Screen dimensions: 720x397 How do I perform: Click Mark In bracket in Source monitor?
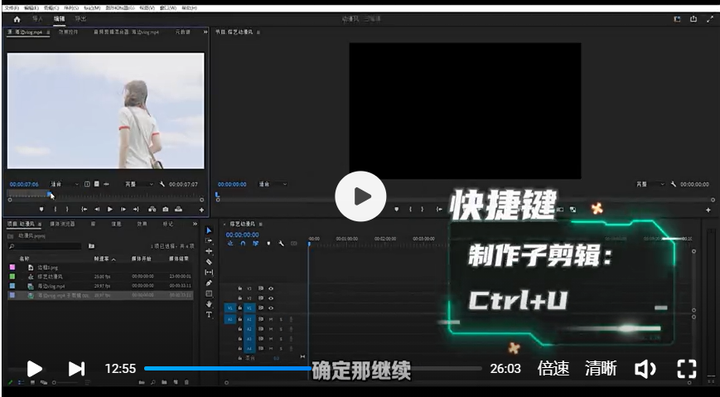pyautogui.click(x=55, y=209)
